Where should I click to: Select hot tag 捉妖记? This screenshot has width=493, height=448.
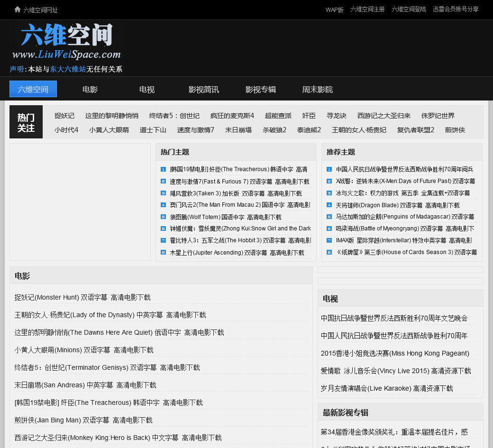point(64,116)
